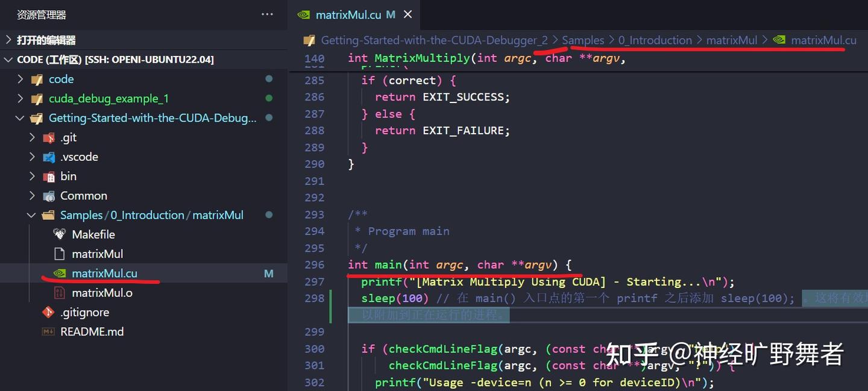Open Getting-Started-with-the-CUDA-Debugger_2 breadcrumb

click(x=435, y=40)
